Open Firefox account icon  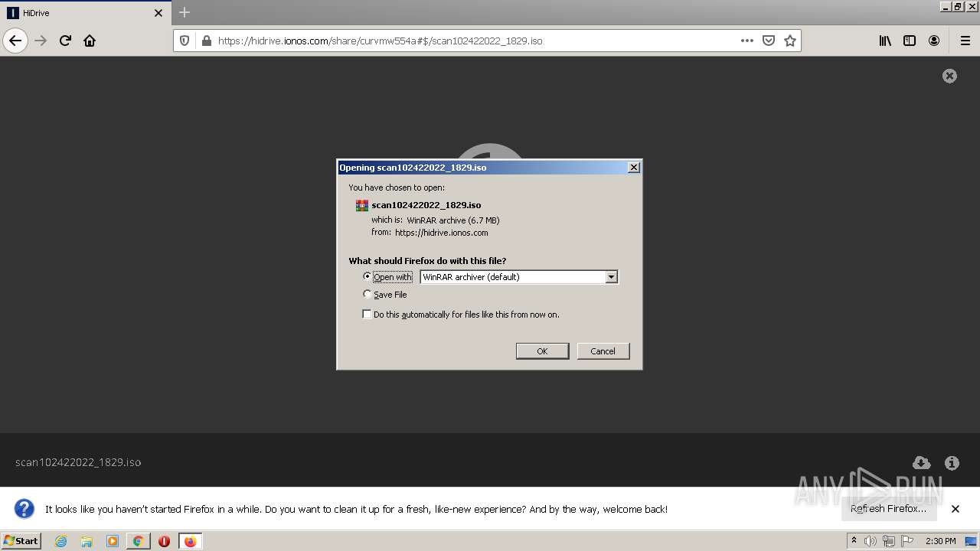[934, 41]
